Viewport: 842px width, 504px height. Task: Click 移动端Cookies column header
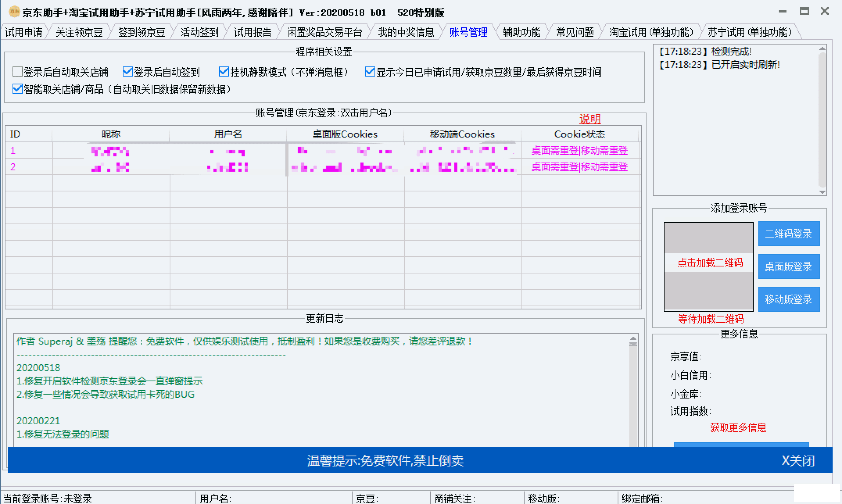(462, 134)
